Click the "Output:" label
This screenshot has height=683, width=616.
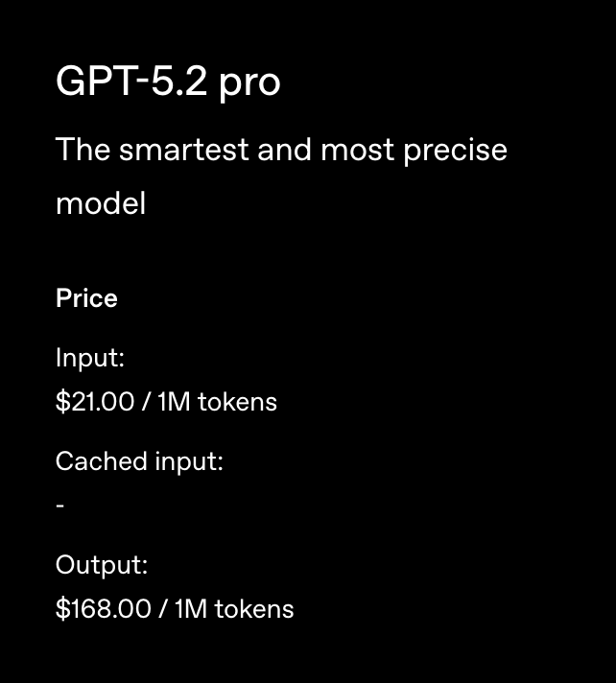102,565
